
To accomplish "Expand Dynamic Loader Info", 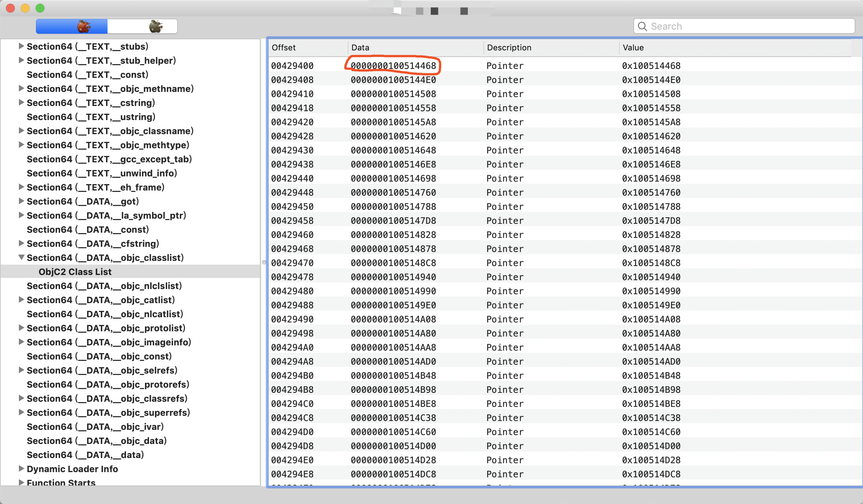I will 21,469.
